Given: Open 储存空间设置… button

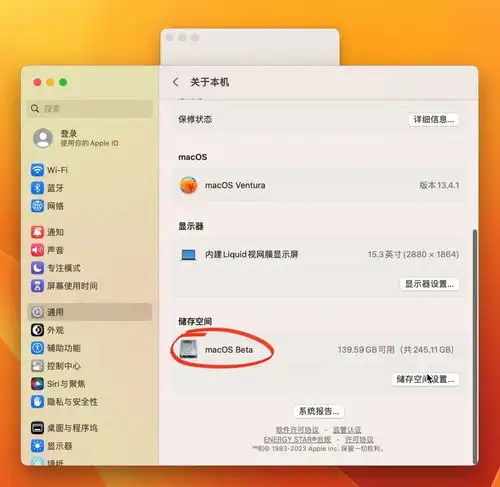Looking at the screenshot, I should [425, 379].
